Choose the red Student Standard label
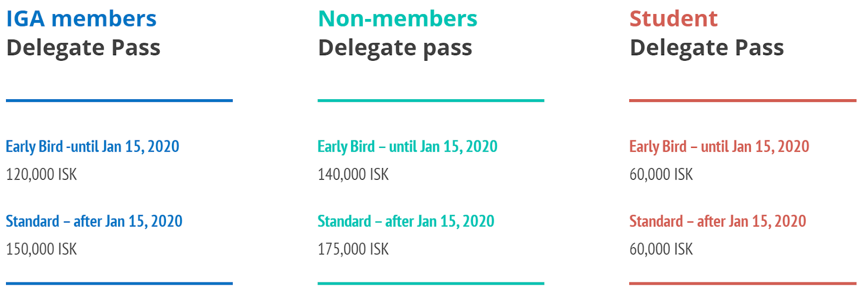Viewport: 868px width, 296px height. click(717, 221)
